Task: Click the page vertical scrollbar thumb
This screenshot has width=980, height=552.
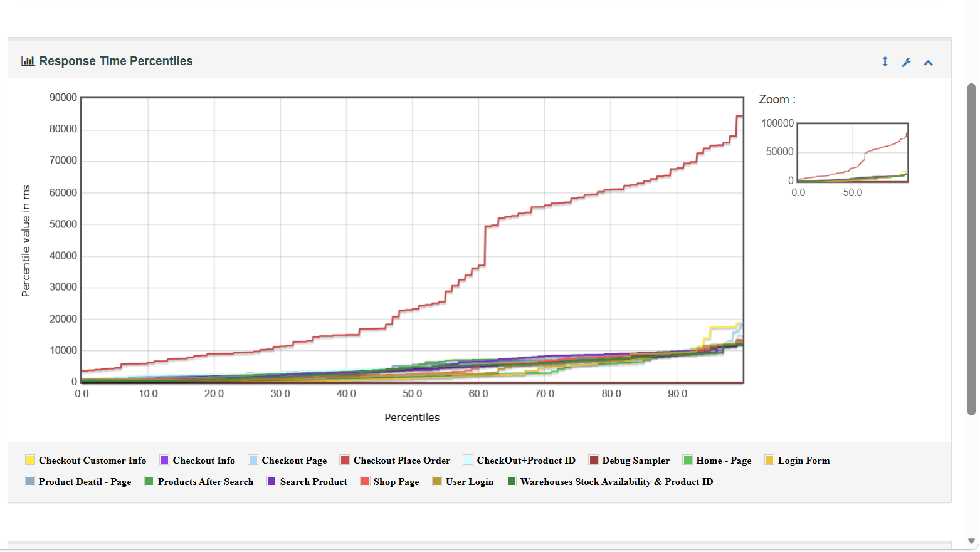Action: point(971,249)
